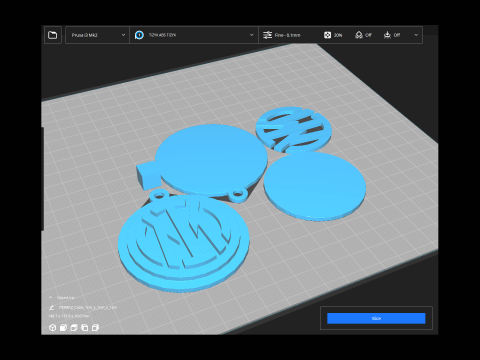Click the infill density icon
This screenshot has height=360, width=480.
(x=327, y=35)
